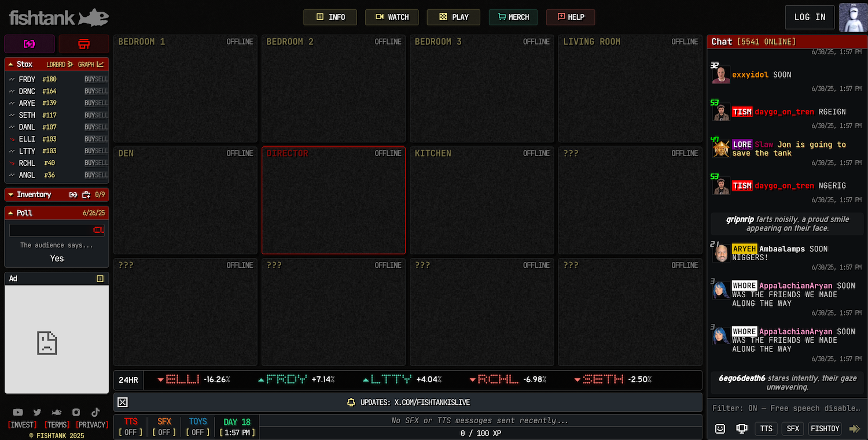Click the chat TTS button
Viewport: 868px width, 440px height.
tap(766, 428)
